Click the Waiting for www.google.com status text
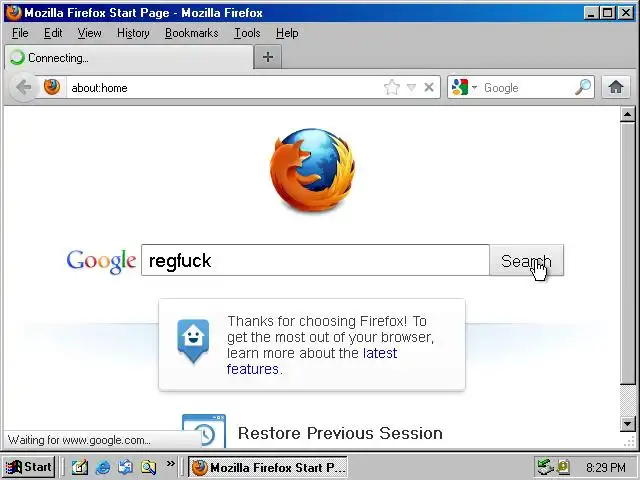Viewport: 640px width, 480px height. pos(79,440)
